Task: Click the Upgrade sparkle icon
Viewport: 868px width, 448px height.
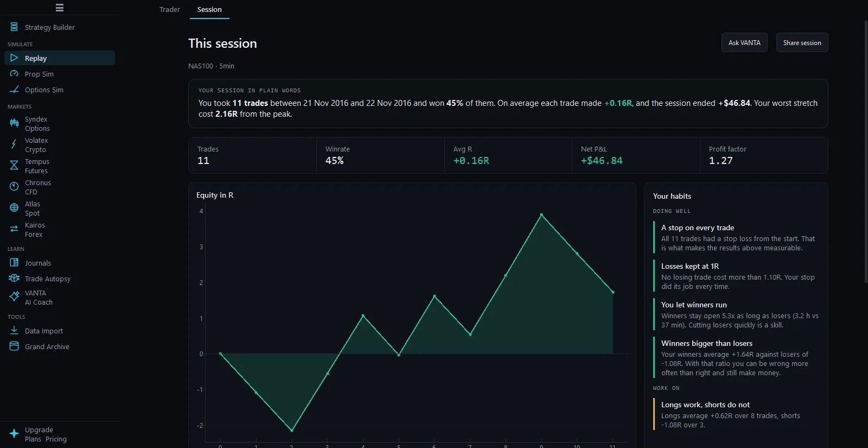Action: pyautogui.click(x=14, y=434)
